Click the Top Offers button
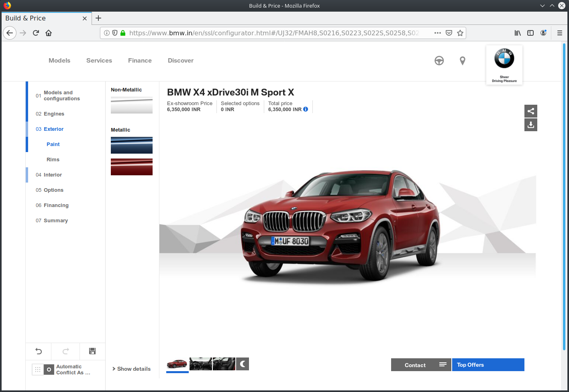 pos(488,365)
